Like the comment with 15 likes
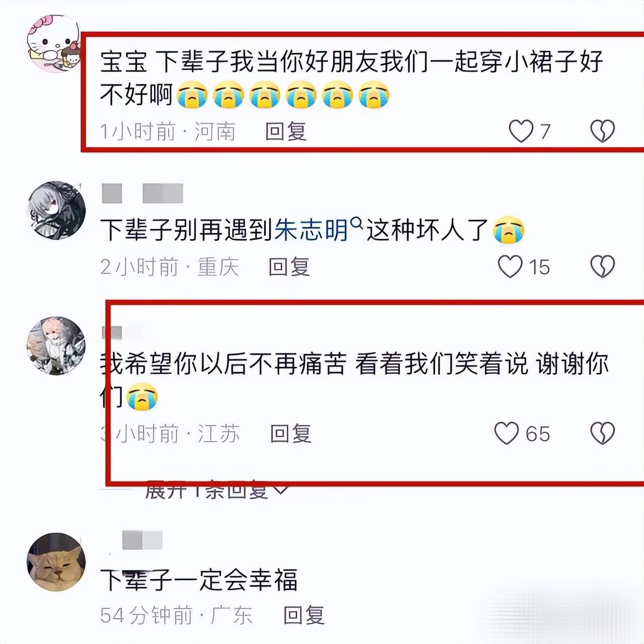The image size is (644, 644). pyautogui.click(x=510, y=267)
